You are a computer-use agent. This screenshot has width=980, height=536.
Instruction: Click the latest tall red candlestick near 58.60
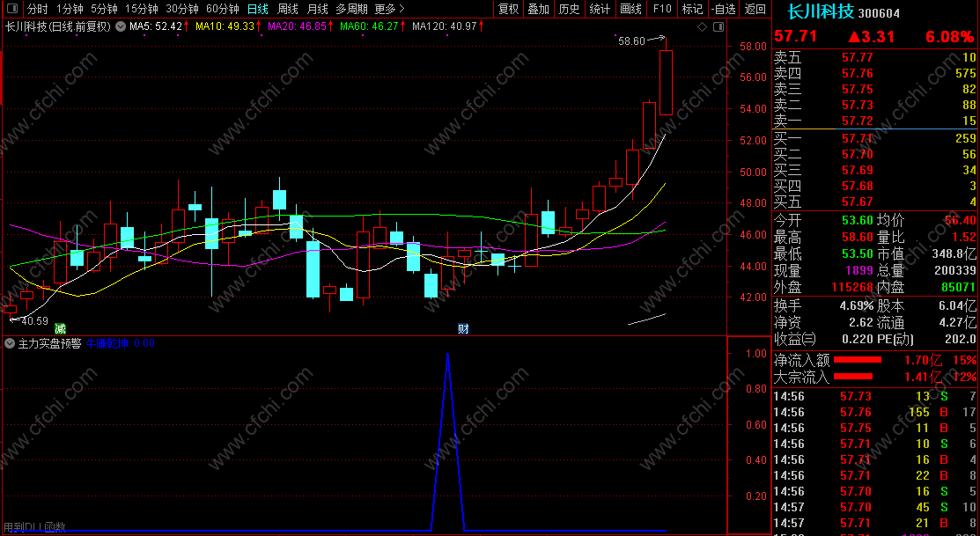click(667, 83)
